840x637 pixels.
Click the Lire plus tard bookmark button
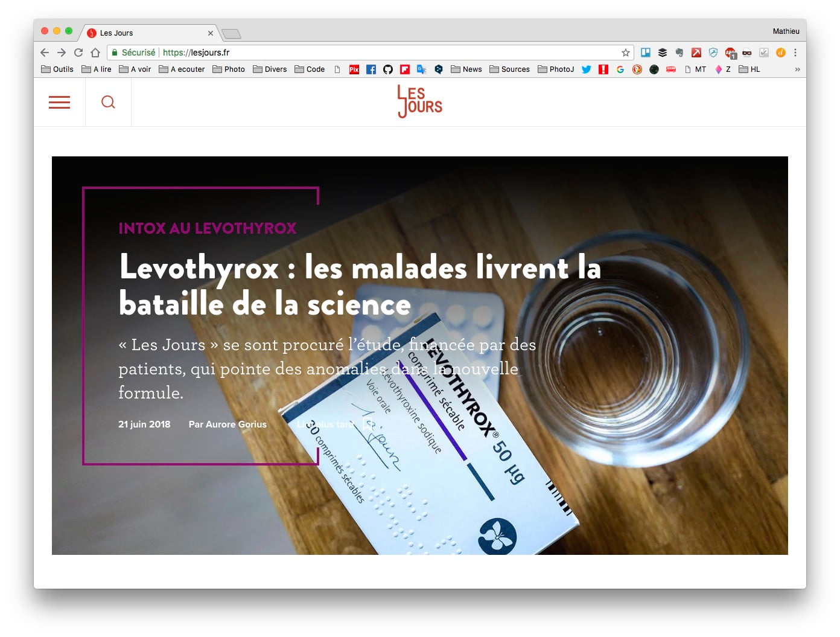336,424
